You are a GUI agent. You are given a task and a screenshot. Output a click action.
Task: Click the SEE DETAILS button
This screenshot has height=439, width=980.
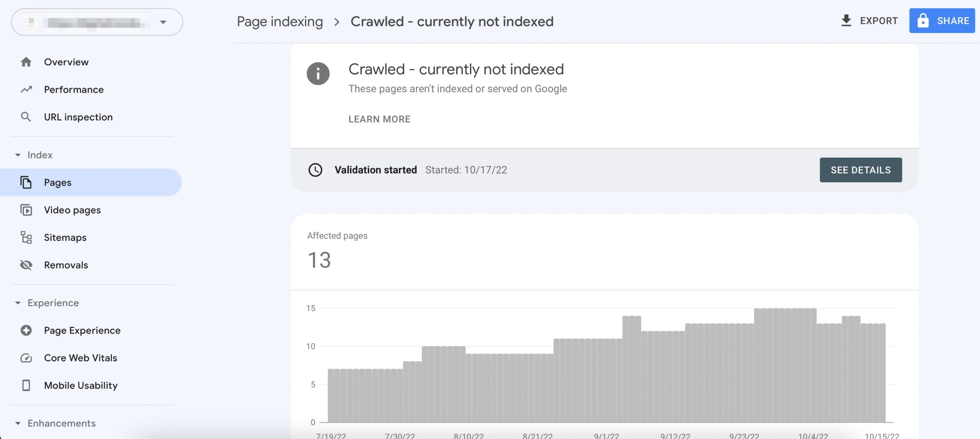point(861,170)
